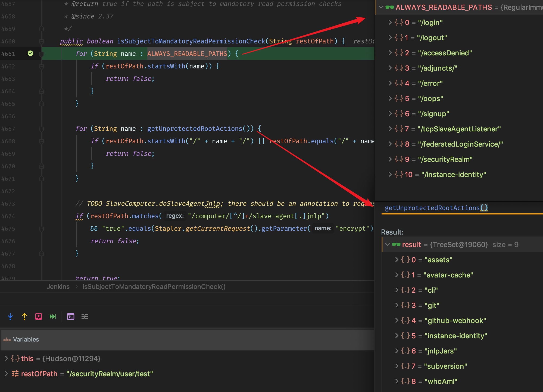The height and width of the screenshot is (392, 543).
Task: Click the Trace Current Stream Chain icon
Action: pos(85,317)
